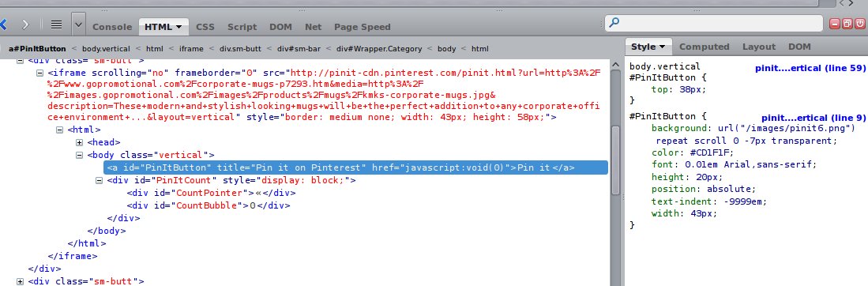Screen dimensions: 868x286
Task: Collapse the <html> node inside iframe
Action: pyautogui.click(x=60, y=130)
